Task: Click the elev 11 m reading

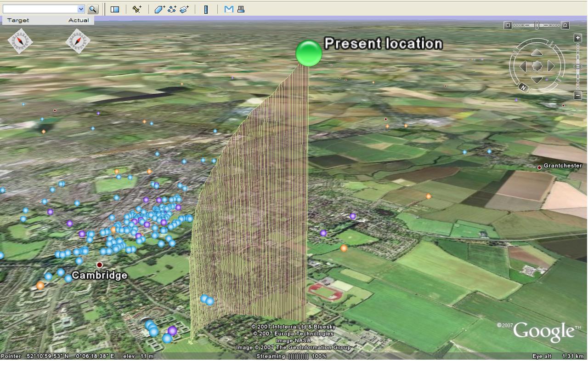Action: coord(138,356)
